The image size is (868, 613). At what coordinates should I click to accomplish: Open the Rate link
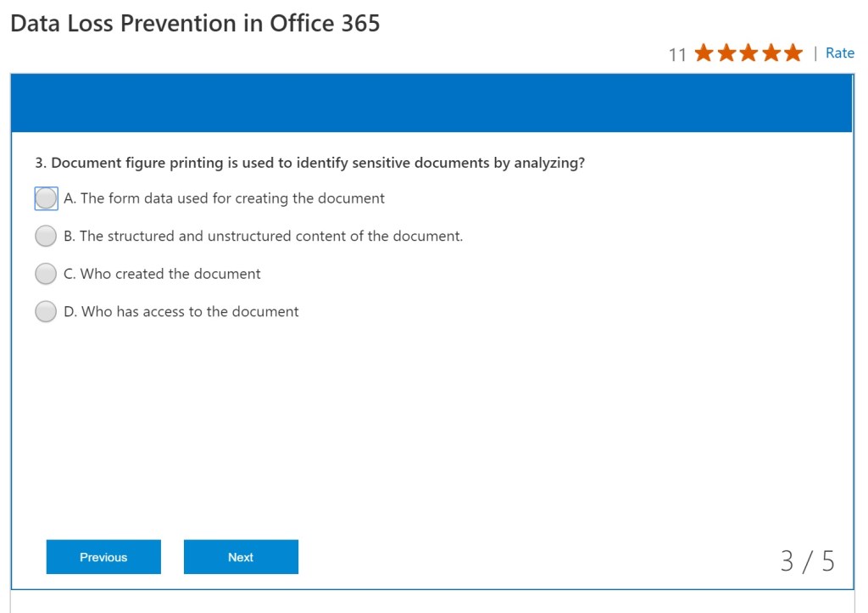click(839, 53)
